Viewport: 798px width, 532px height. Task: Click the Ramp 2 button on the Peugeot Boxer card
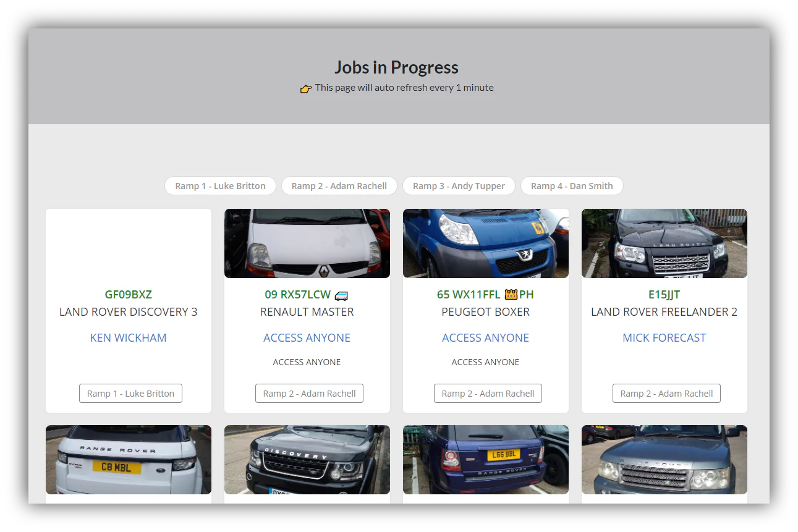[x=488, y=394]
